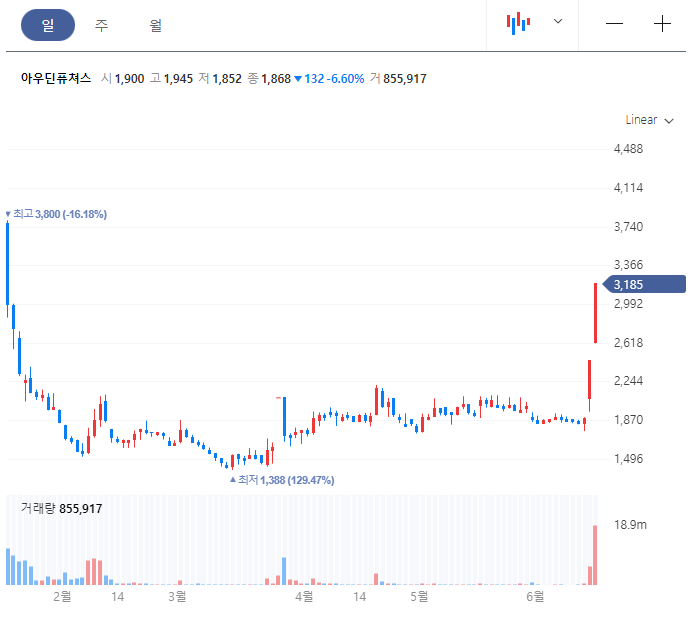Click the 최저 1,388 (129.47%) marker
Viewport: 698px width, 626px height.
coord(282,480)
